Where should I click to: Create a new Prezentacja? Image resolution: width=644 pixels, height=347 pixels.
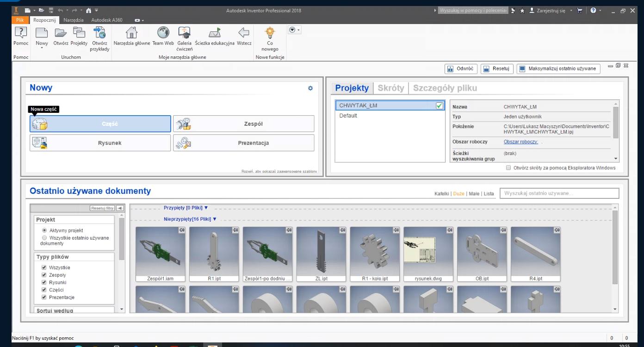click(244, 143)
